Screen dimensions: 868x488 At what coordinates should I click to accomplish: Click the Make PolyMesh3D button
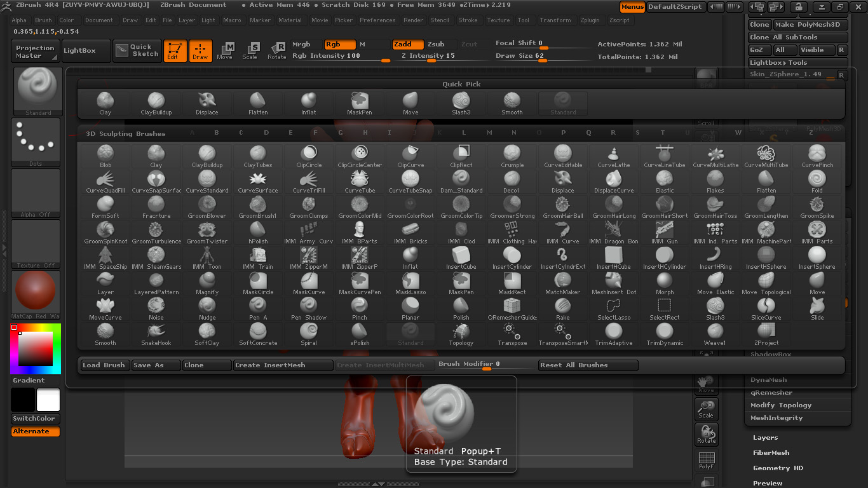coord(810,25)
